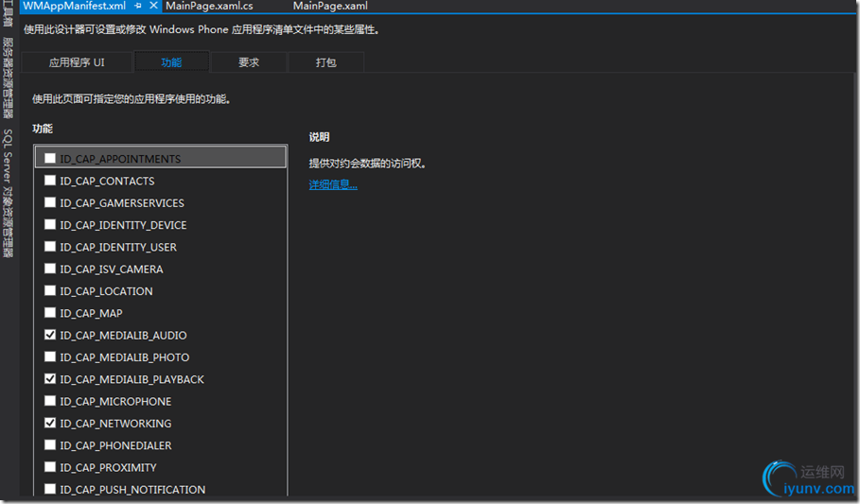This screenshot has height=504, width=860.
Task: Select the ID_CAP_NETWORKING row text
Action: tap(115, 424)
